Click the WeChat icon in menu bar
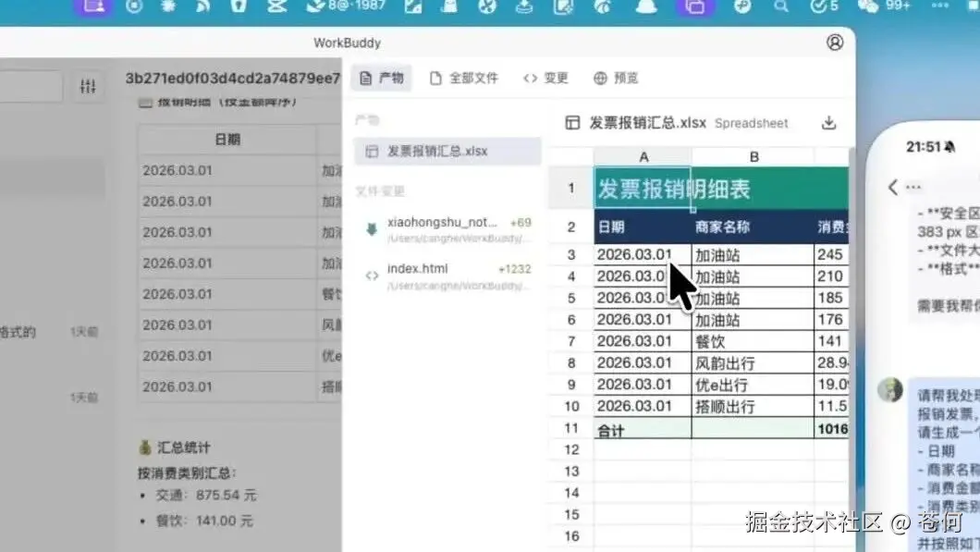This screenshot has height=552, width=980. 867,6
